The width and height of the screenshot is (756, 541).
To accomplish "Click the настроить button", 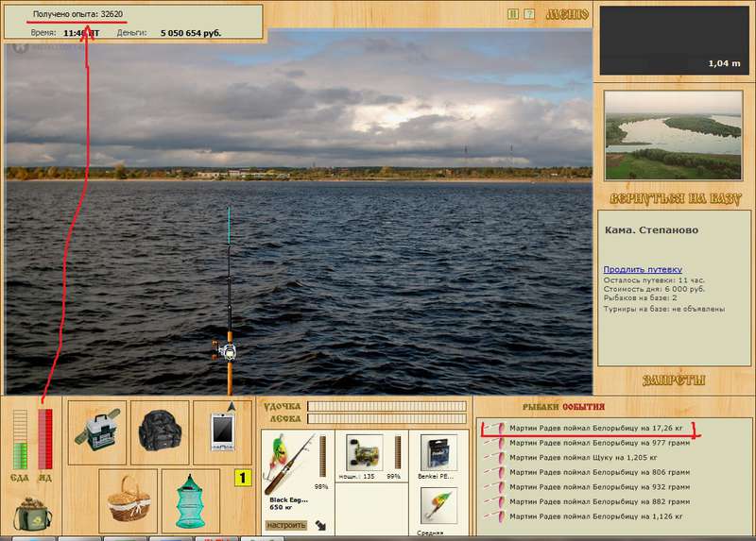I will 286,525.
